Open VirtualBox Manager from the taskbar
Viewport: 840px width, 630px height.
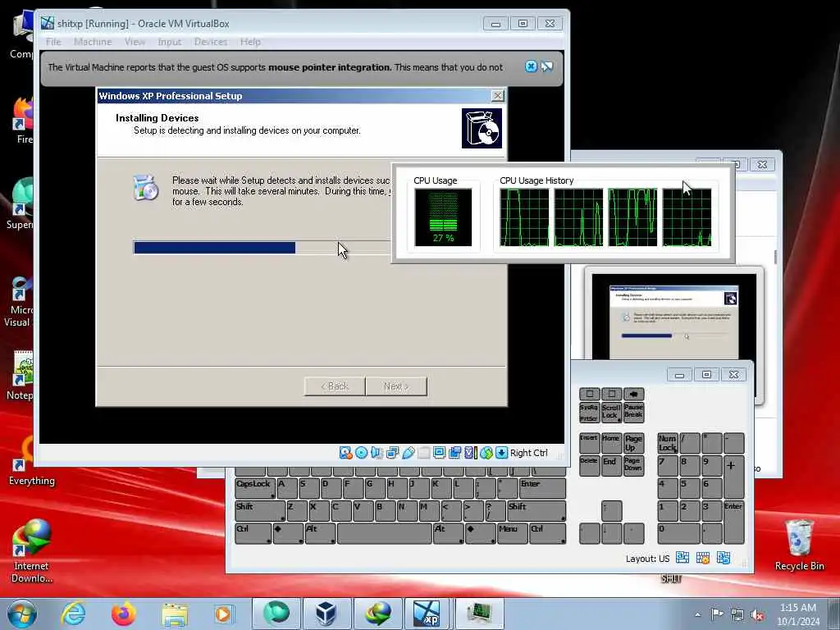click(326, 614)
